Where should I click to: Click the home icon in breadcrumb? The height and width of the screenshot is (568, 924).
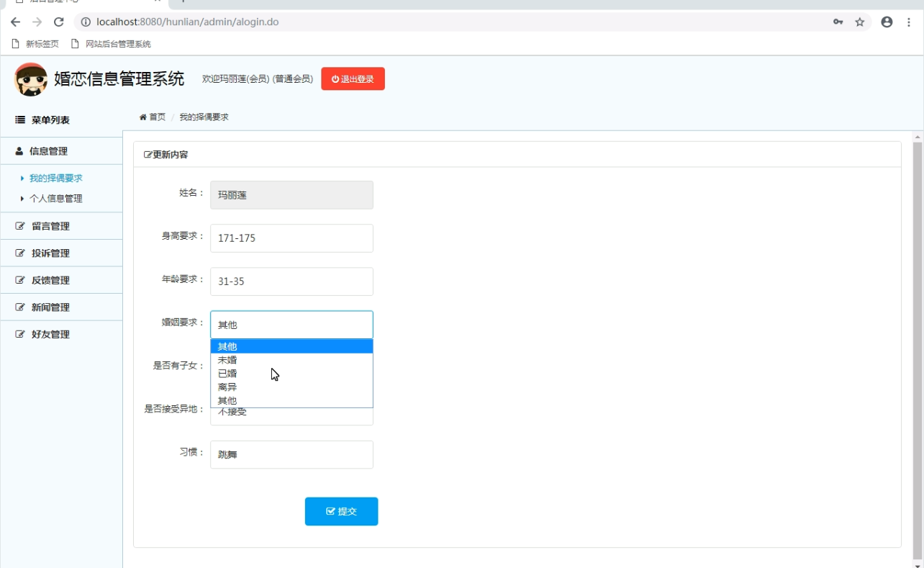pyautogui.click(x=142, y=117)
